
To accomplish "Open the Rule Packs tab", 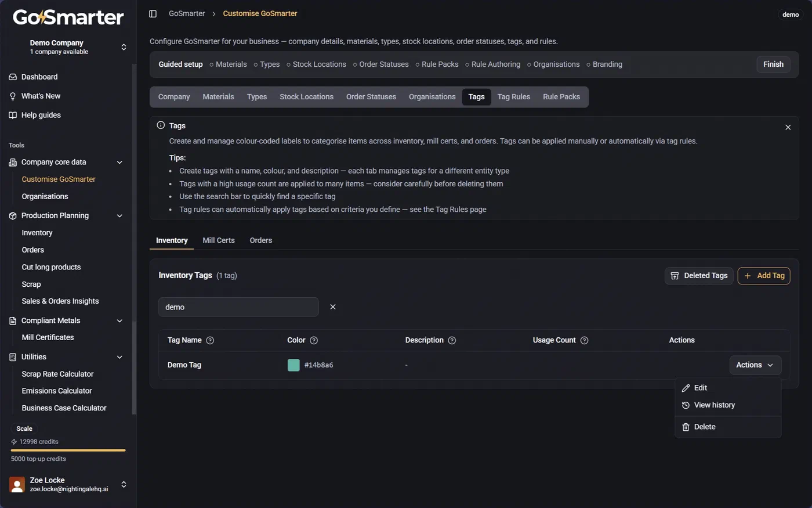I will (x=561, y=97).
